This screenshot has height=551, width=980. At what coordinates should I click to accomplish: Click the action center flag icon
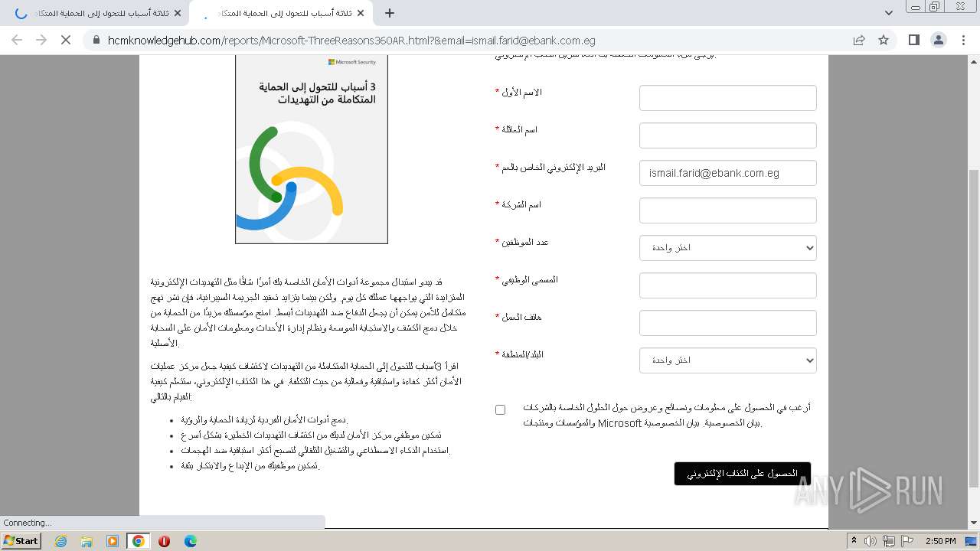coord(907,541)
